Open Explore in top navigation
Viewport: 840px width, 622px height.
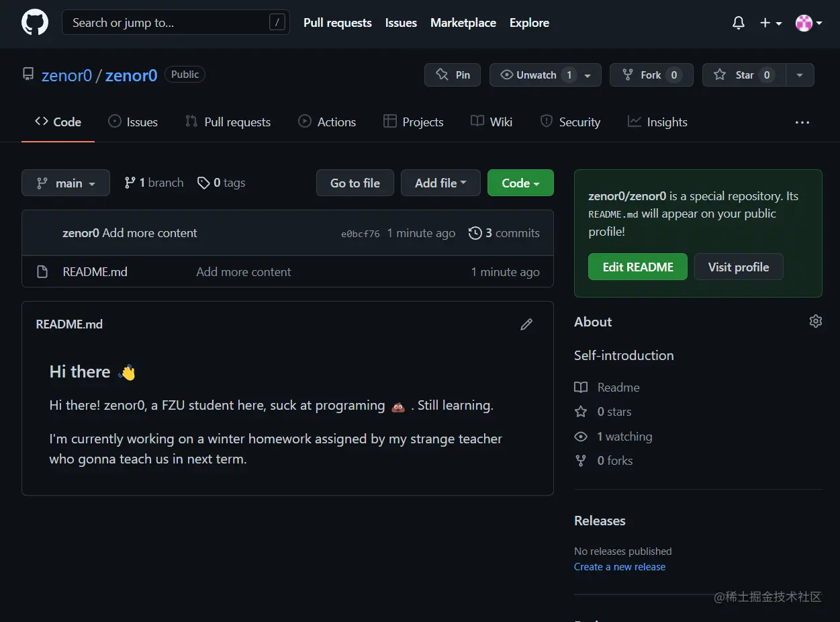(x=529, y=23)
